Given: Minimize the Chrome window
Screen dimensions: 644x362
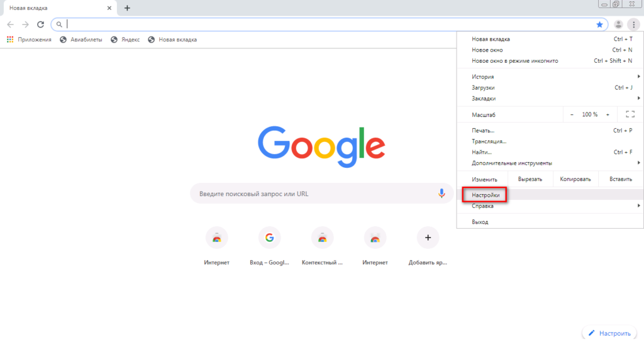Looking at the screenshot, I should (604, 4).
